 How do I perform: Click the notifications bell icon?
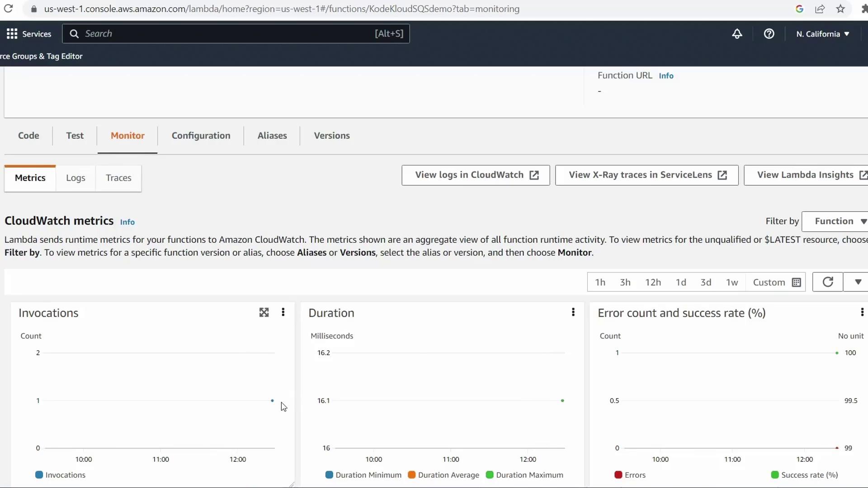[737, 34]
